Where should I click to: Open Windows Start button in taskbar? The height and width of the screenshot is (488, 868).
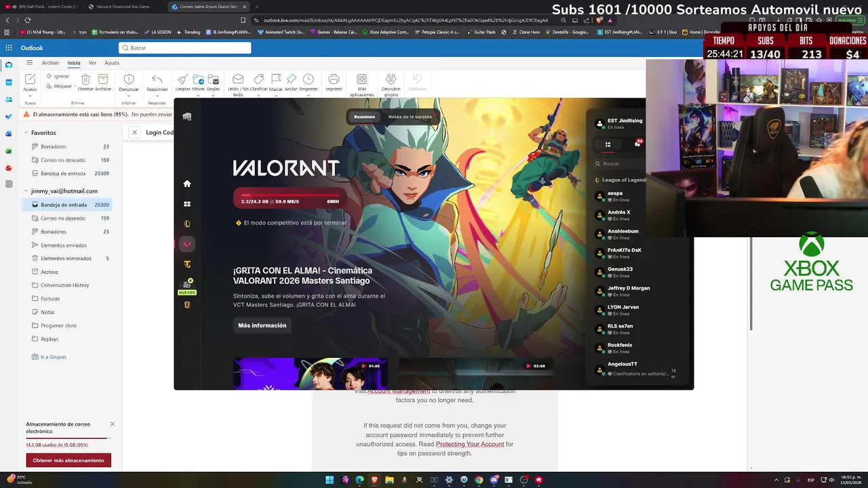coord(330,480)
